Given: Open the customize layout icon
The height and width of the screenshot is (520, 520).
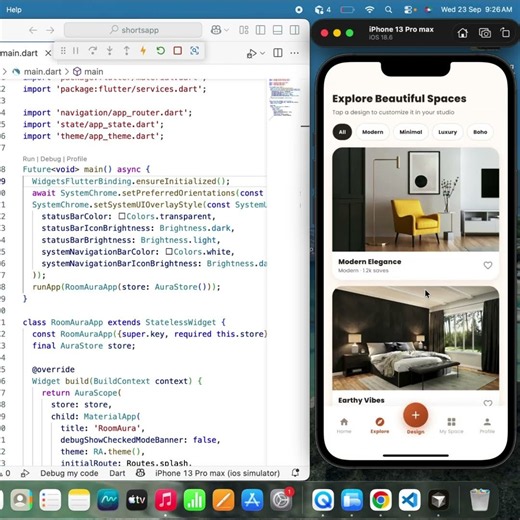Looking at the screenshot, I should coord(244,30).
